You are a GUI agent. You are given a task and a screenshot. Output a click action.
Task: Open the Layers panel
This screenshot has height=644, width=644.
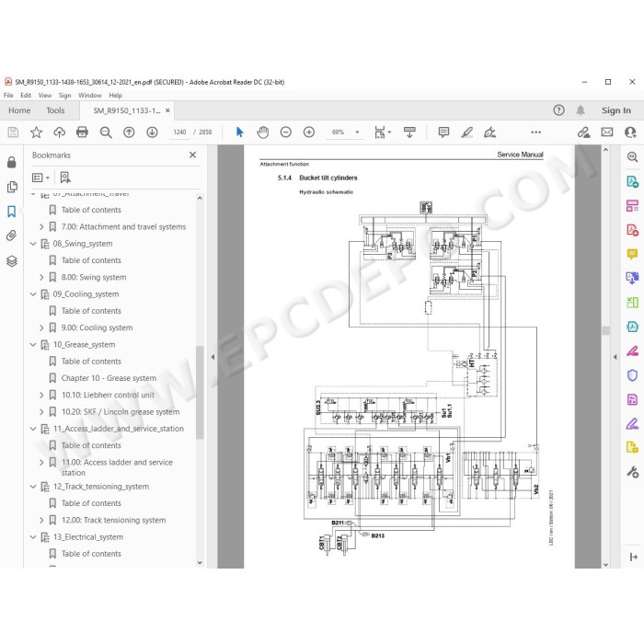click(12, 260)
